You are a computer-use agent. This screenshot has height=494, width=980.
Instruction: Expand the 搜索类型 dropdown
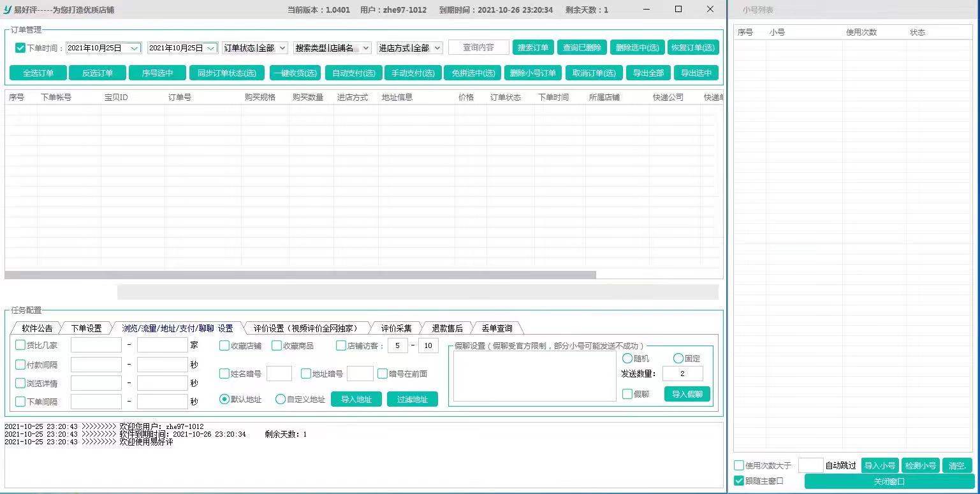[332, 48]
